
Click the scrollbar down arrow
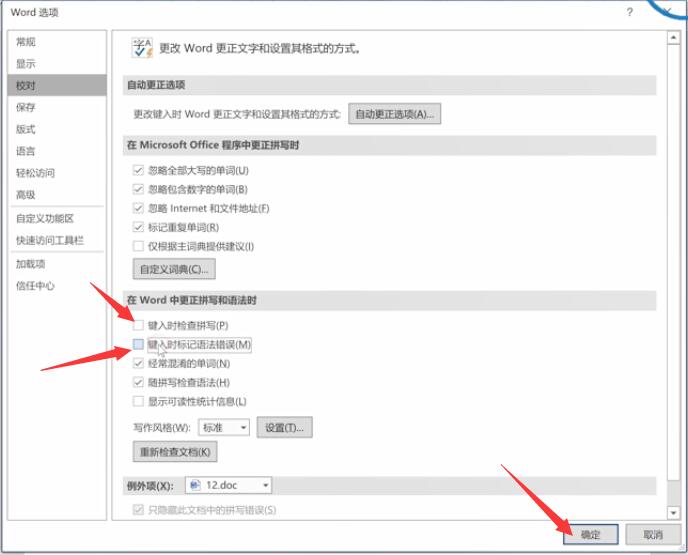coord(673,512)
